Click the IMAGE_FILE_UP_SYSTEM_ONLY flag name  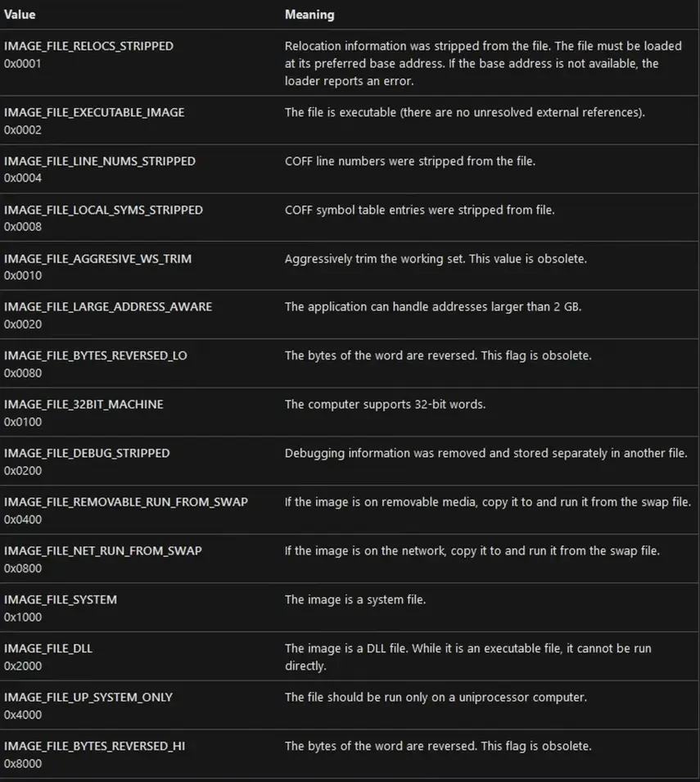click(x=88, y=698)
